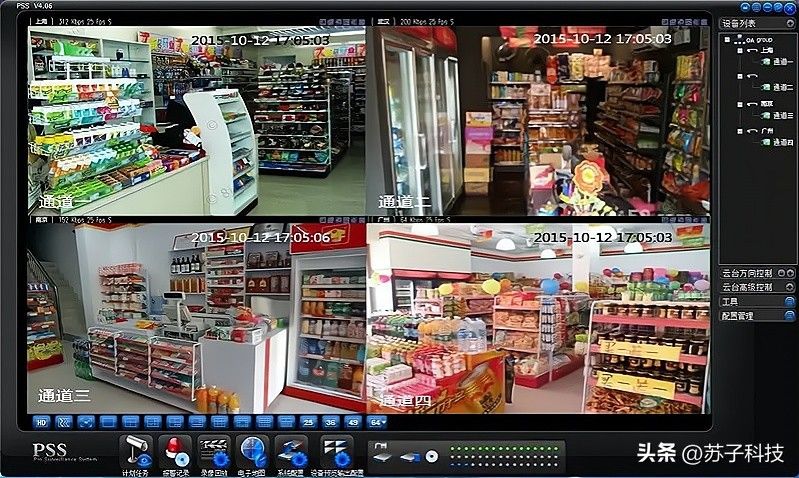Toggle the 云台方向控制 left round button
799x478 pixels.
(x=782, y=273)
